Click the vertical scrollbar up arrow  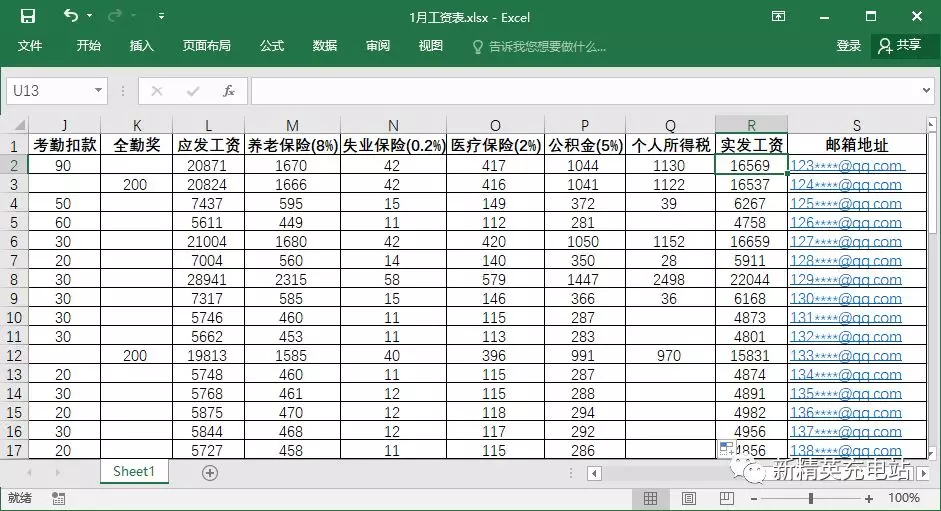coord(931,124)
